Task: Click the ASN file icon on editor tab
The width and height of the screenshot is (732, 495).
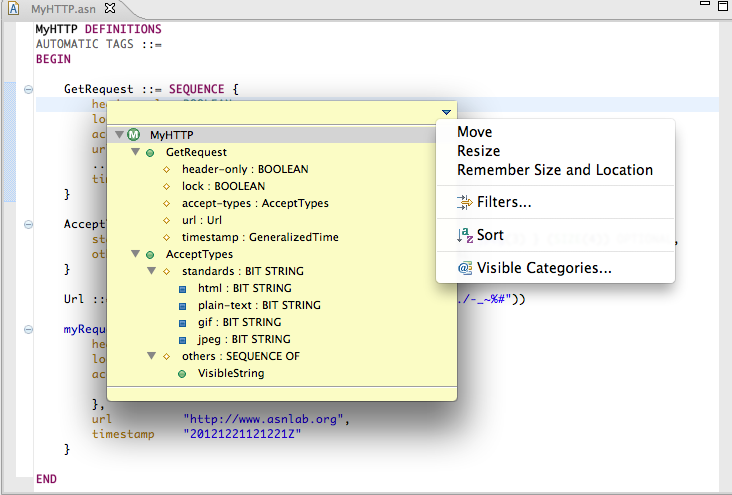Action: coord(15,9)
